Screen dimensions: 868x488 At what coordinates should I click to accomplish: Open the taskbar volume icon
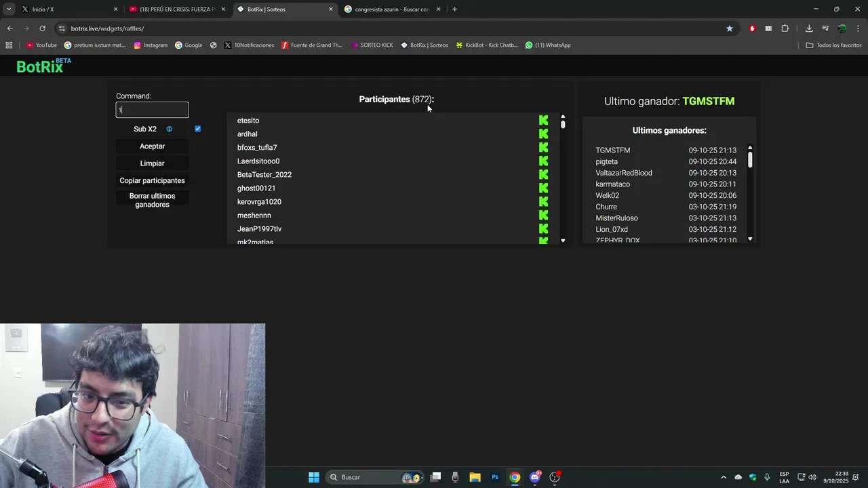812,477
